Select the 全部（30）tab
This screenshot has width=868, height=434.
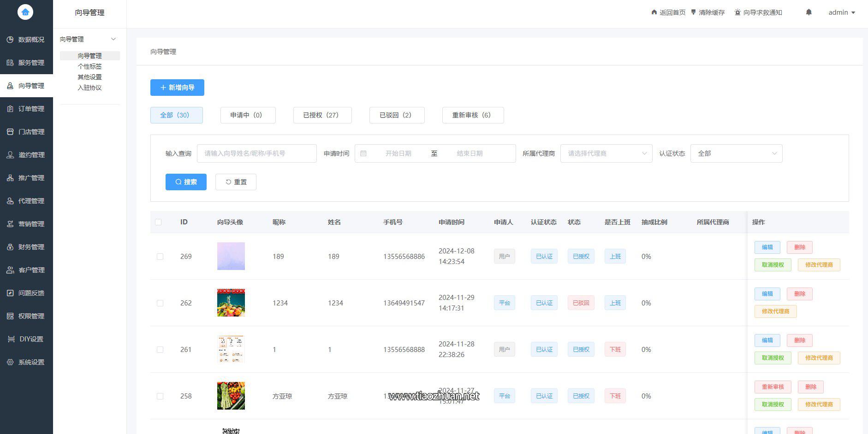tap(176, 115)
